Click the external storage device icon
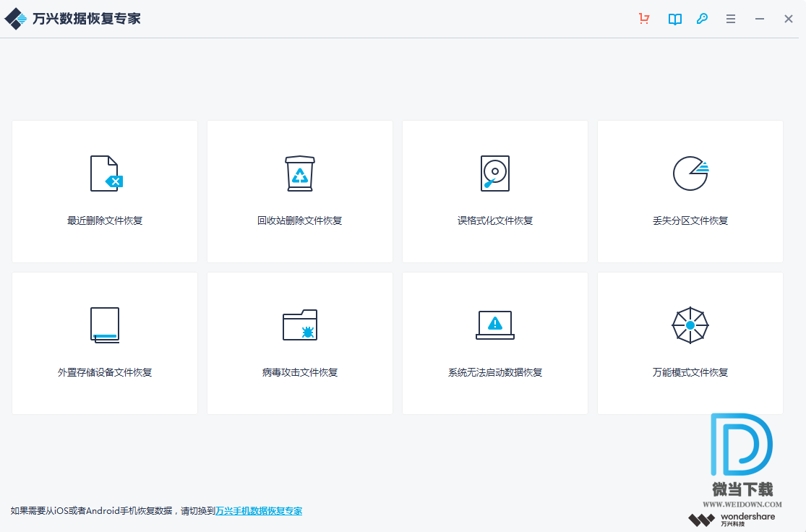This screenshot has height=532, width=806. click(105, 325)
